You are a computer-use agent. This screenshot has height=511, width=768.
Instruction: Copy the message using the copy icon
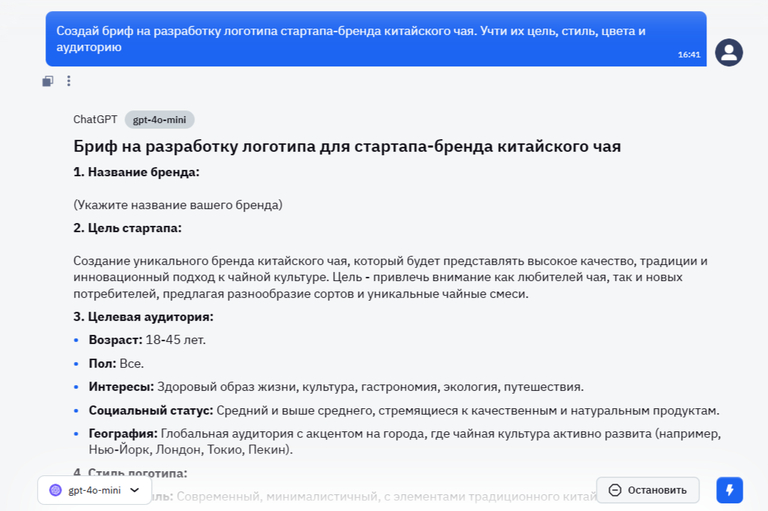click(x=48, y=81)
